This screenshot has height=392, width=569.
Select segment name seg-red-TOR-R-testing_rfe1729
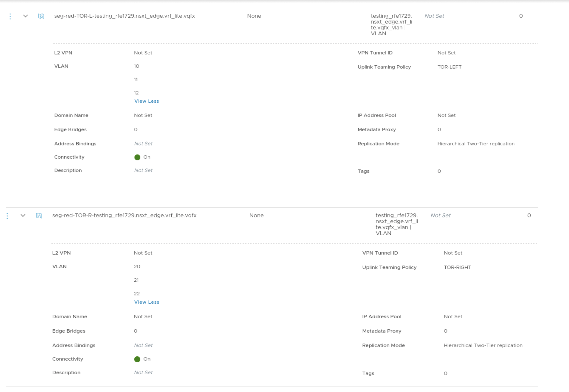pos(124,215)
